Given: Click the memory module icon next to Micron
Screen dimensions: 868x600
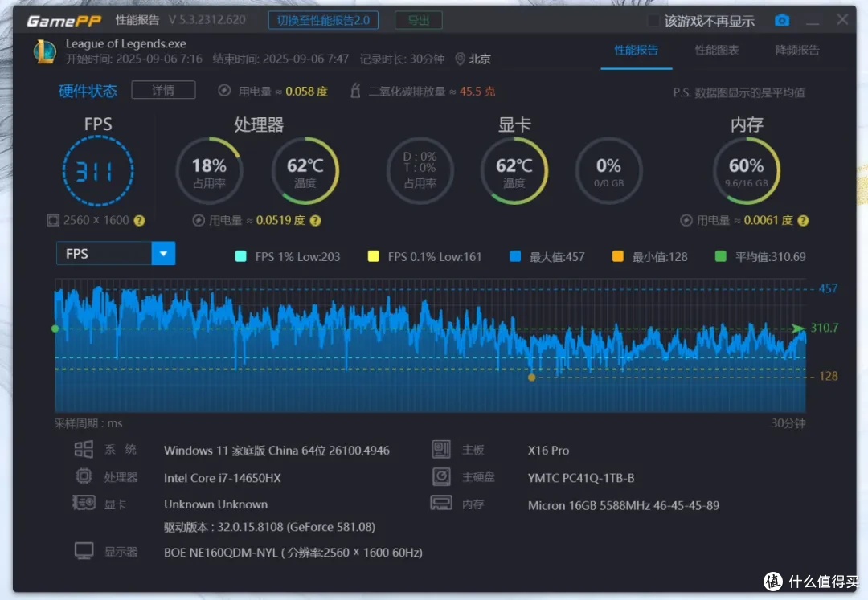Looking at the screenshot, I should click(441, 503).
